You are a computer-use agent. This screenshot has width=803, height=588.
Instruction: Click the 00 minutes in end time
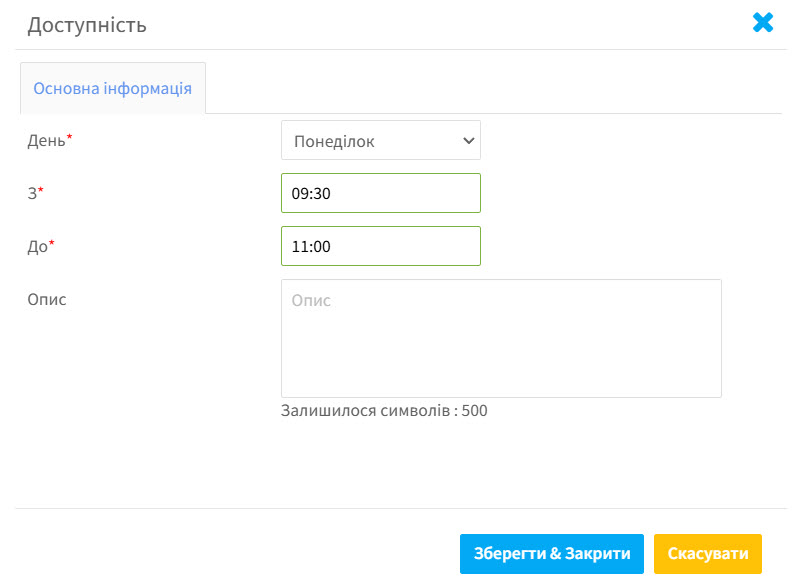click(x=323, y=246)
